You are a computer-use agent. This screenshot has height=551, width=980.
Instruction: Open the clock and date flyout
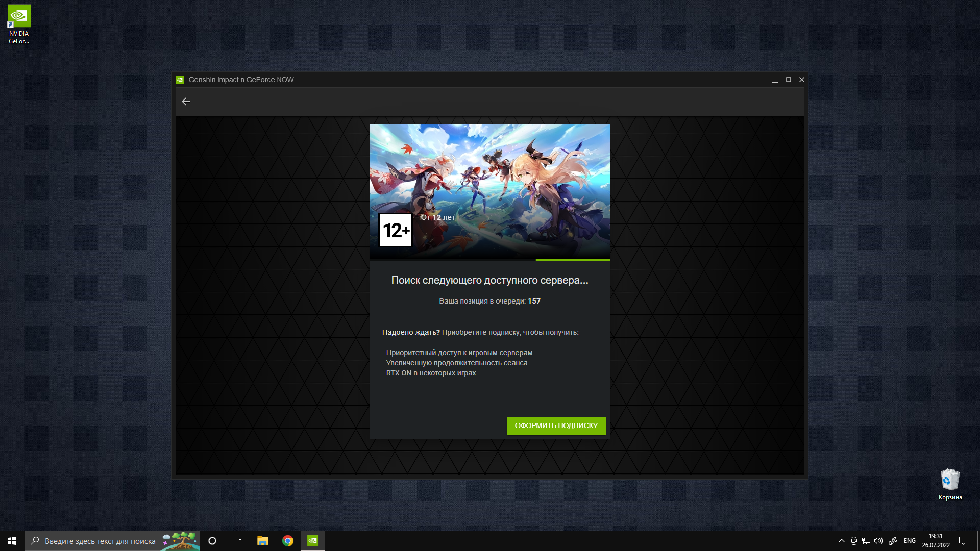pyautogui.click(x=936, y=541)
